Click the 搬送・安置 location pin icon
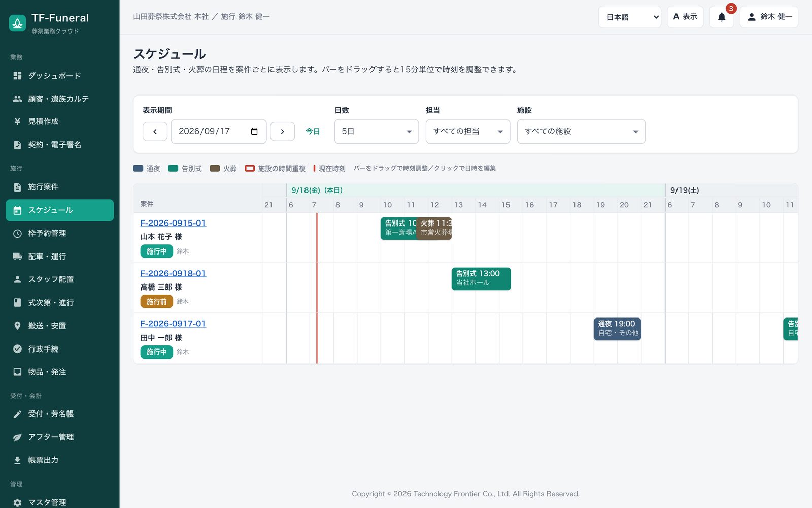Screen dimensions: 812x508 [17, 326]
